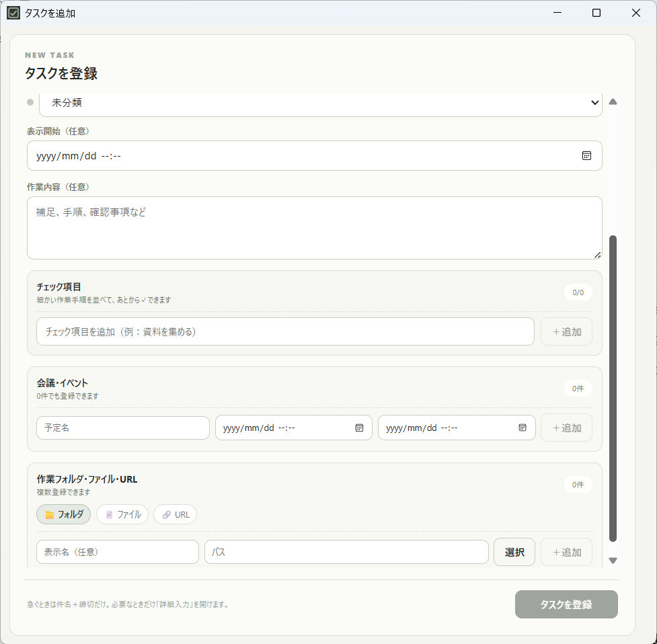The width and height of the screenshot is (657, 644).
Task: Select the ファイル type chip
Action: [x=122, y=515]
